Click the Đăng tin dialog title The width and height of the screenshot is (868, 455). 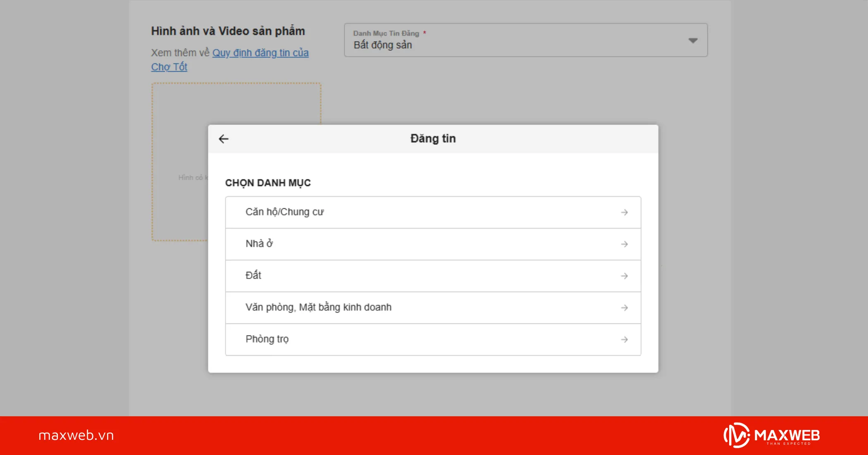pos(433,139)
